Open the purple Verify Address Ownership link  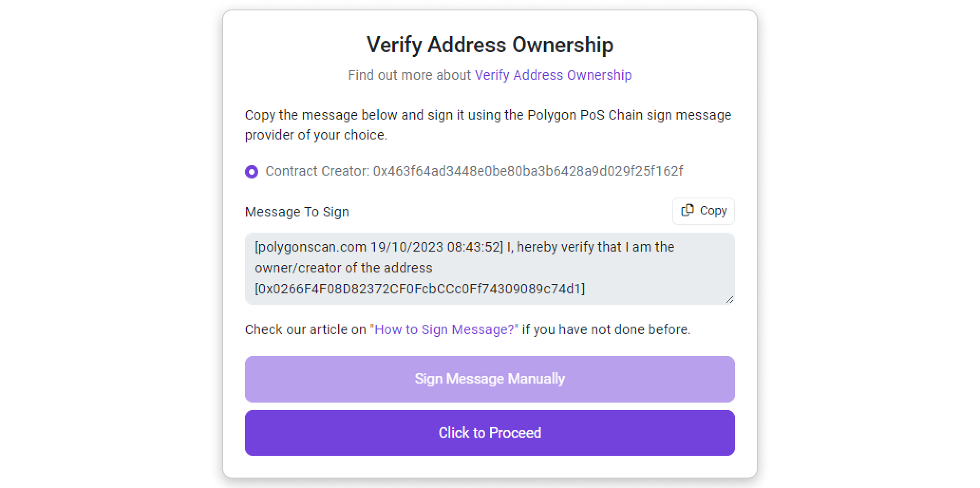(x=553, y=75)
